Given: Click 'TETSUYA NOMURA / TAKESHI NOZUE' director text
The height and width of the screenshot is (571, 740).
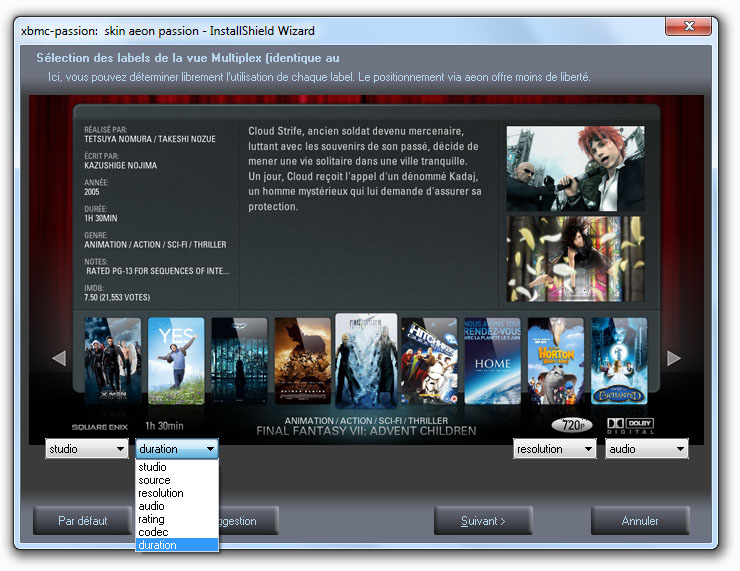Looking at the screenshot, I should [150, 139].
